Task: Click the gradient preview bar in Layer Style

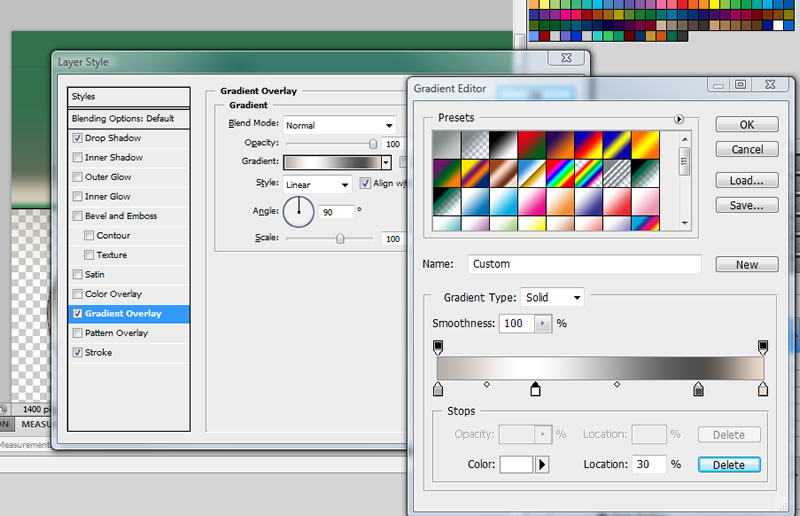Action: 332,163
